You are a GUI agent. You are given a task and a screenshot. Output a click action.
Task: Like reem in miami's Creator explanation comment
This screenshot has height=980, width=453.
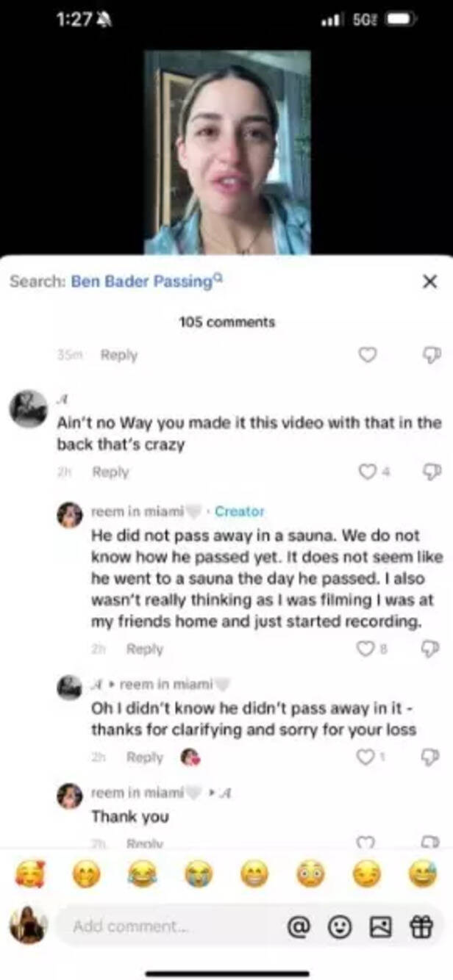pos(367,647)
